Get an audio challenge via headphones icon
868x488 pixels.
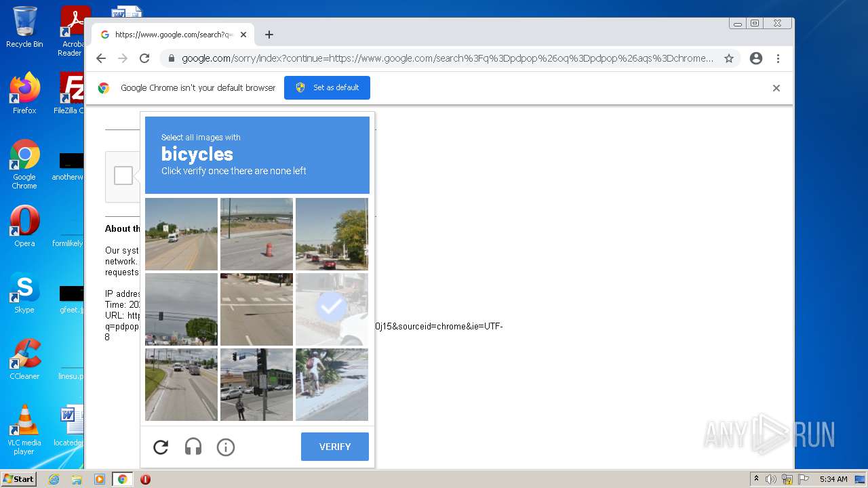pos(193,447)
